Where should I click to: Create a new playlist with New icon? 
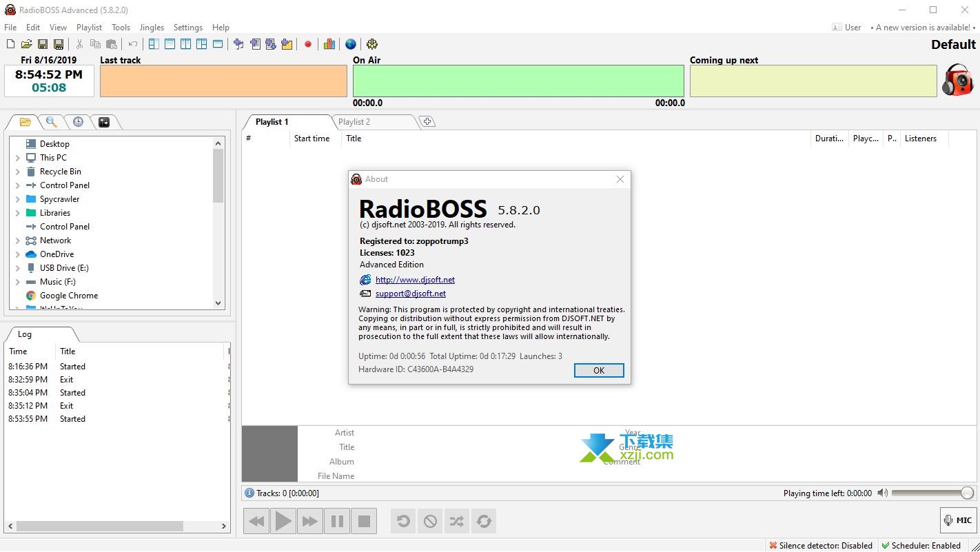coord(10,44)
